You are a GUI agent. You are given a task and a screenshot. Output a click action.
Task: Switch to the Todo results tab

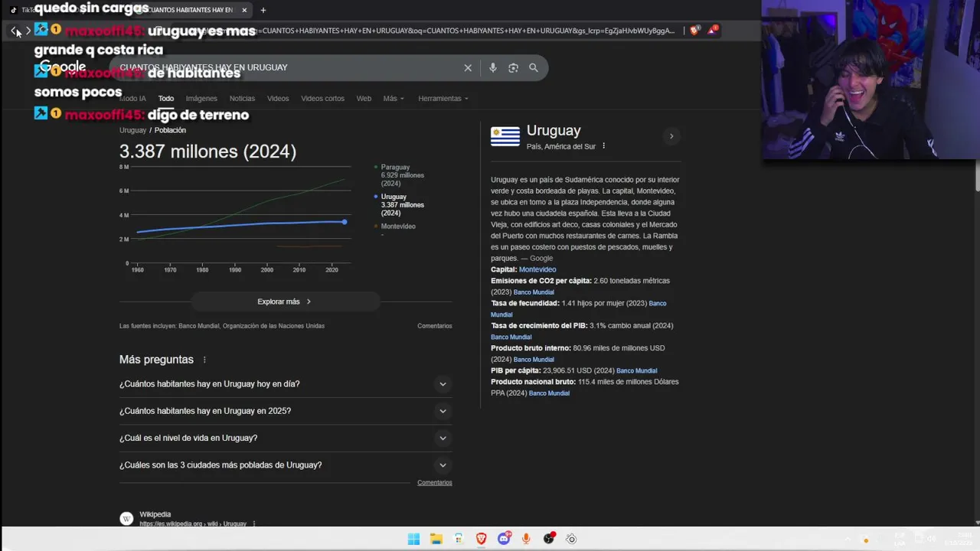pyautogui.click(x=166, y=99)
